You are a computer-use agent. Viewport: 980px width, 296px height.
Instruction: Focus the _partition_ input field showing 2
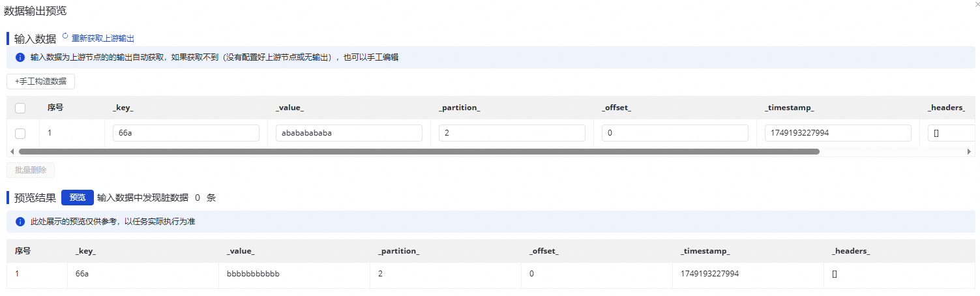pos(512,133)
